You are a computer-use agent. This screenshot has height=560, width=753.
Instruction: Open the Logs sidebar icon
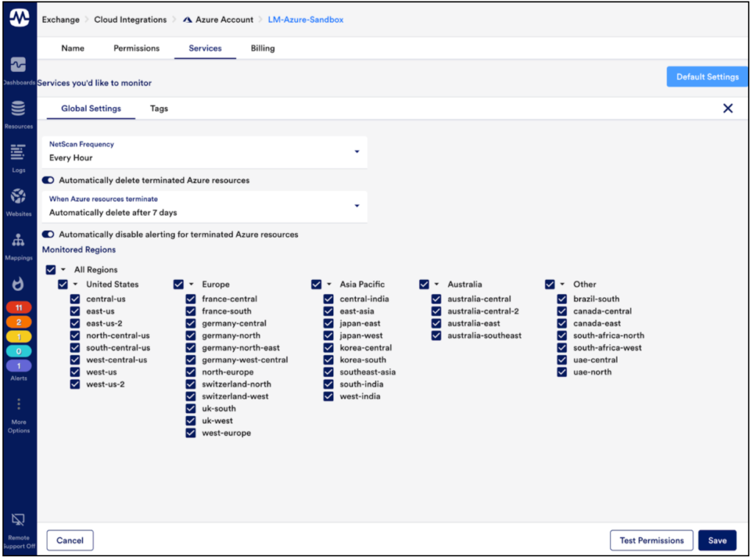(18, 152)
